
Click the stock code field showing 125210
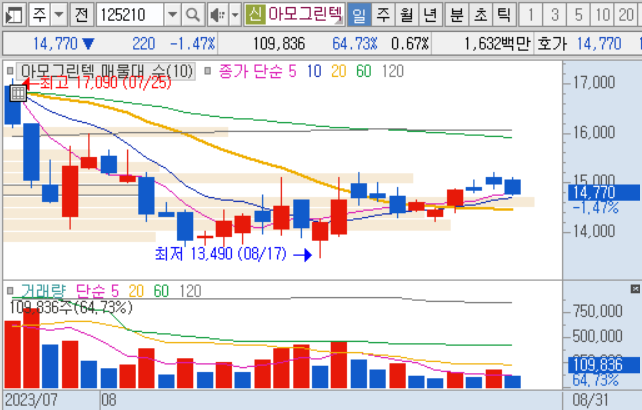coord(130,15)
